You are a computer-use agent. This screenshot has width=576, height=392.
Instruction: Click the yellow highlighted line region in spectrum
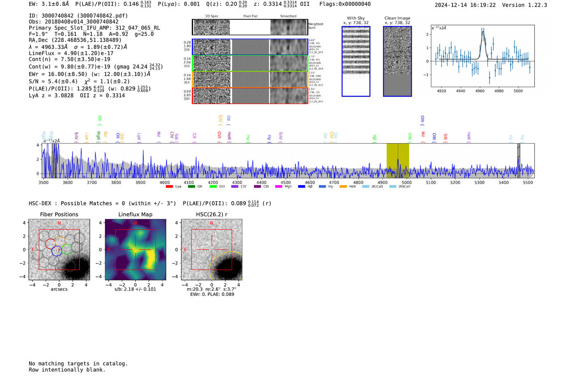pos(398,160)
